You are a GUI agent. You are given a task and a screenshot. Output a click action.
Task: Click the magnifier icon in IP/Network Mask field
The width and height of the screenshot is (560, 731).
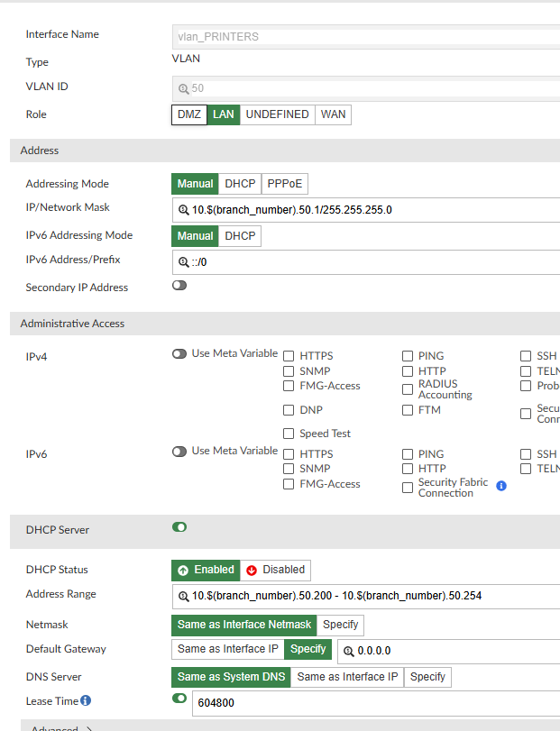pyautogui.click(x=184, y=210)
